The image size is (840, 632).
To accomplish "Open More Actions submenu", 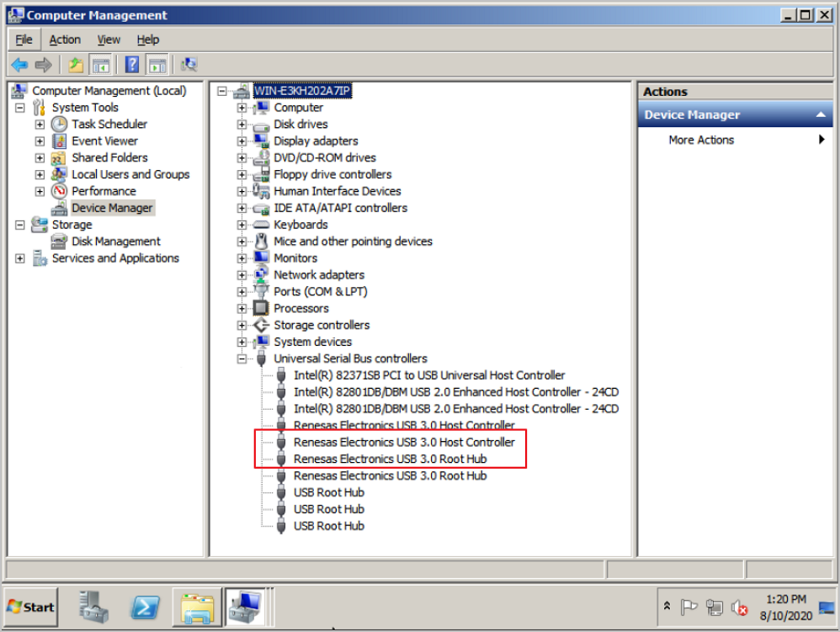I will click(735, 140).
